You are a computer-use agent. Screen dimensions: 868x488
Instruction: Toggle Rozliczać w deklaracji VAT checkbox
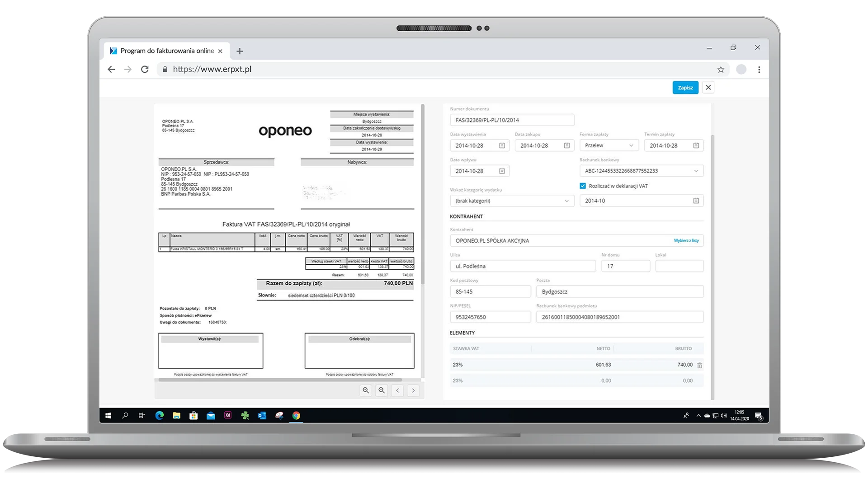click(x=583, y=186)
